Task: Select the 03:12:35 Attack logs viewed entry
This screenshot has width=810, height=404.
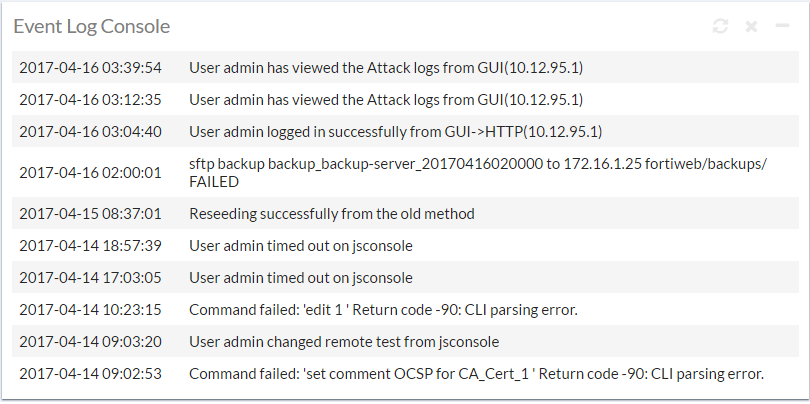Action: pos(386,100)
